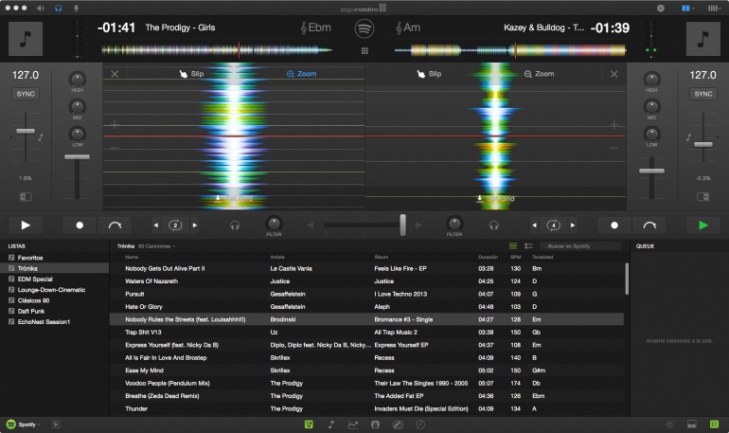729x433 pixels.
Task: Open the deck layout selector in title bar
Action: tap(687, 8)
